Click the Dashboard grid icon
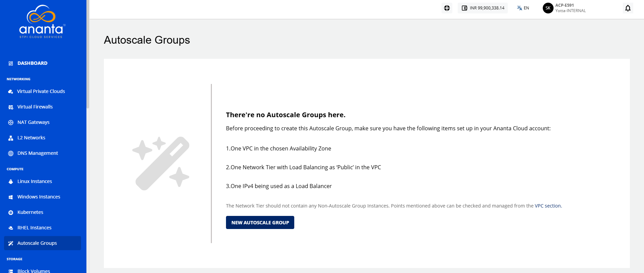 11,63
